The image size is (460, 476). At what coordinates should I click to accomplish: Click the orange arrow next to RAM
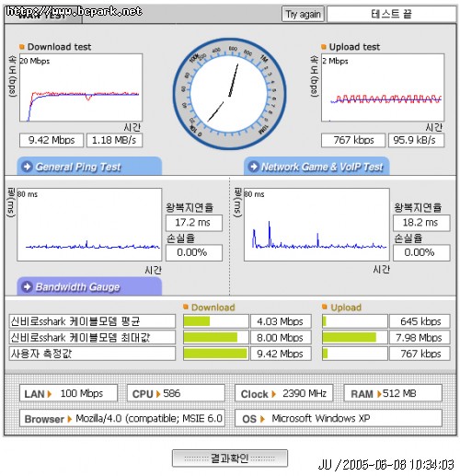(379, 394)
